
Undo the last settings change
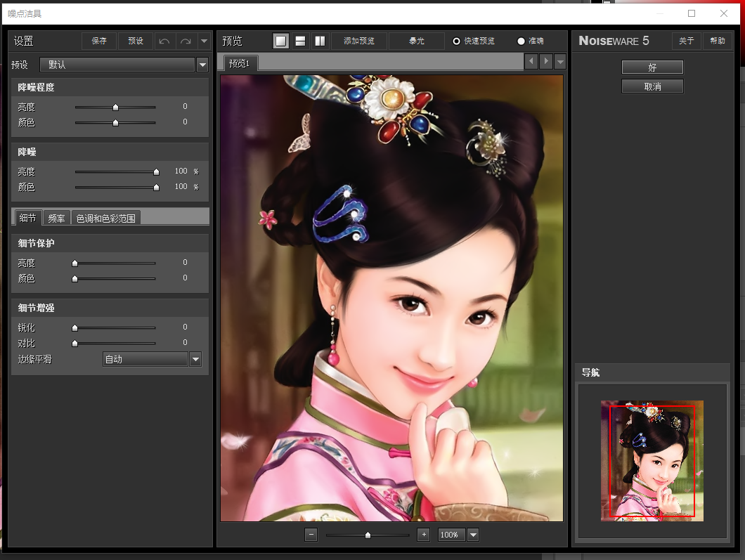coord(164,41)
